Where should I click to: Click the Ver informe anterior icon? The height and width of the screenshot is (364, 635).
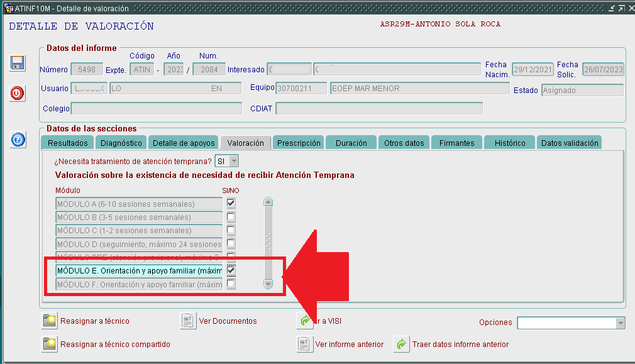point(304,345)
